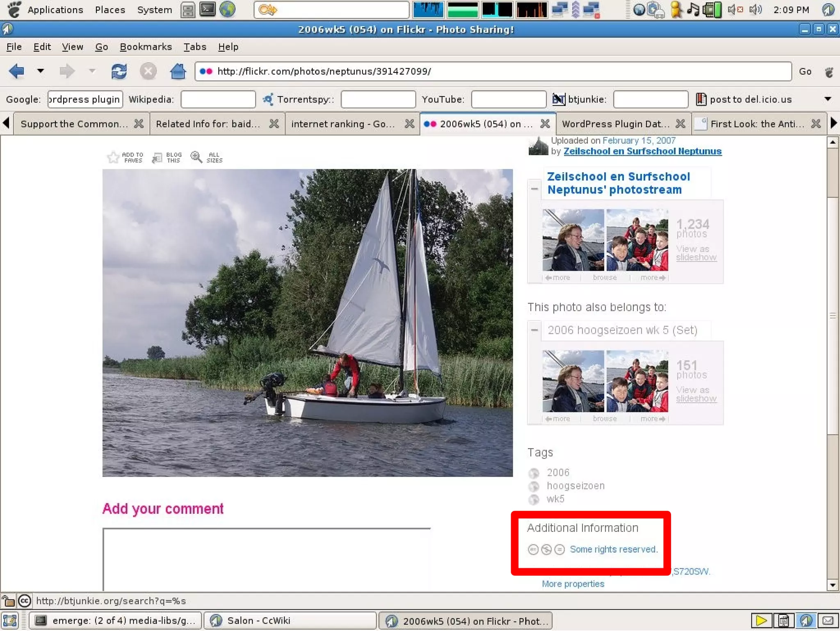This screenshot has width=840, height=631.
Task: Click the Wikipedia search input field
Action: 218,99
